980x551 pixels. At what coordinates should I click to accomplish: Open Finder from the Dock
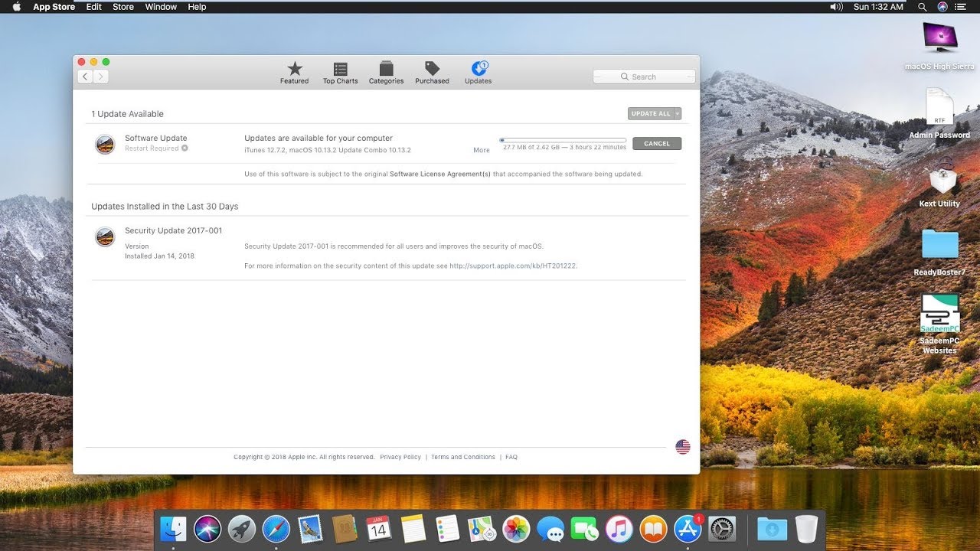[x=174, y=529]
